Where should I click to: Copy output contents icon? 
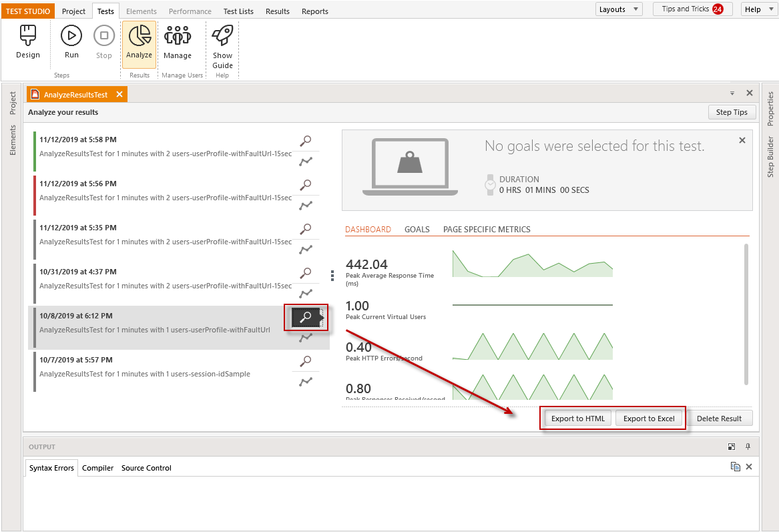click(736, 467)
